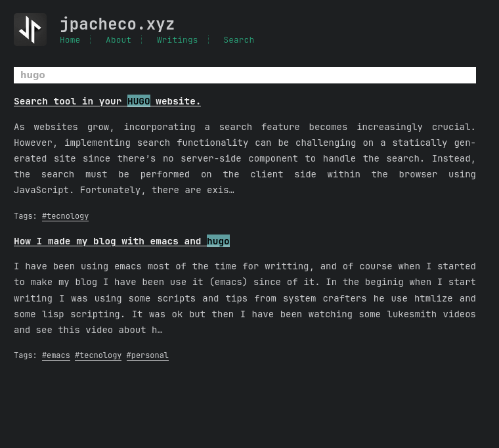Select the #personal tag
The width and height of the screenshot is (499, 448).
tap(147, 355)
